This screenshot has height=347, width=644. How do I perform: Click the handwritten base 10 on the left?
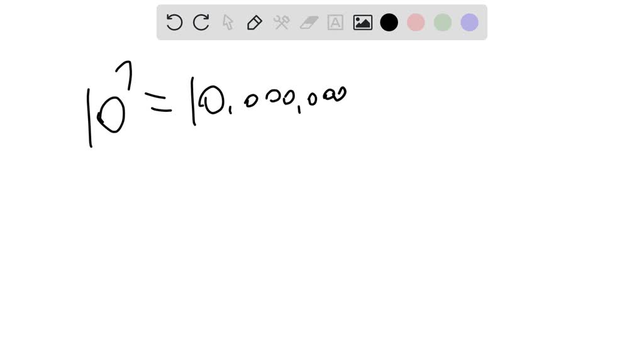point(106,117)
